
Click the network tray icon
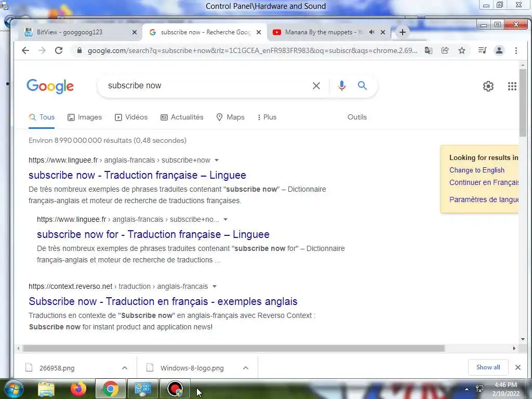click(x=480, y=389)
